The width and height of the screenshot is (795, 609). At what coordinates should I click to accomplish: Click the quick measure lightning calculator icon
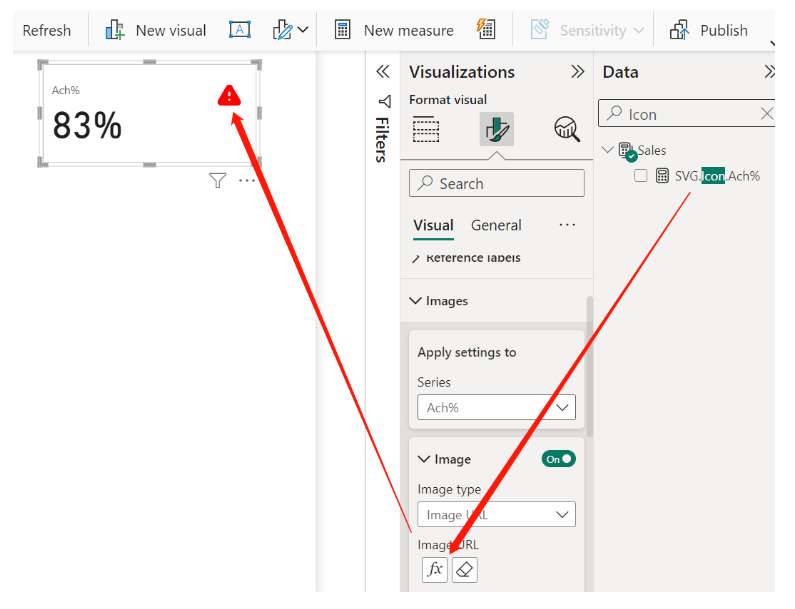(486, 29)
